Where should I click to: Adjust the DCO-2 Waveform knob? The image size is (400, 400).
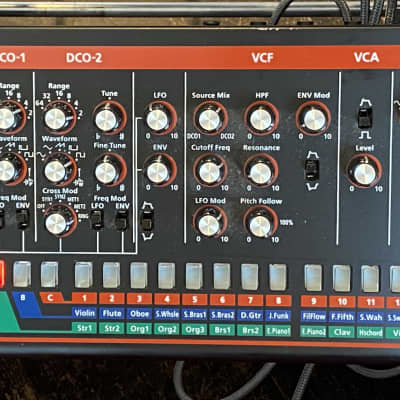pos(60,169)
